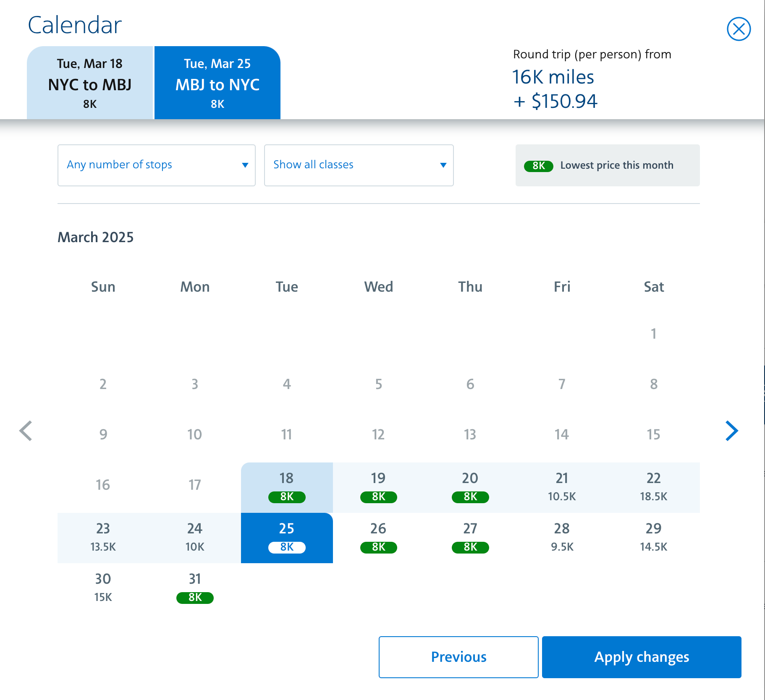The width and height of the screenshot is (765, 700).
Task: Pick March 31 with 8K badge
Action: (195, 588)
